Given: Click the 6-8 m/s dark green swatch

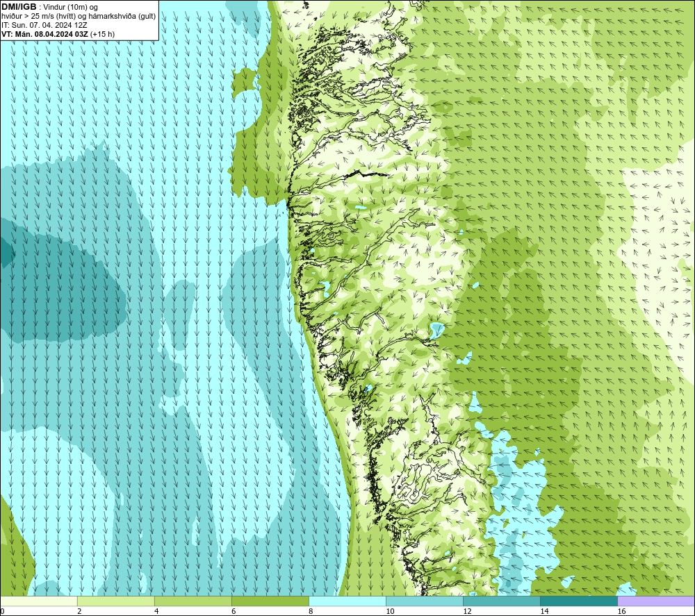Looking at the screenshot, I should pos(270,601).
